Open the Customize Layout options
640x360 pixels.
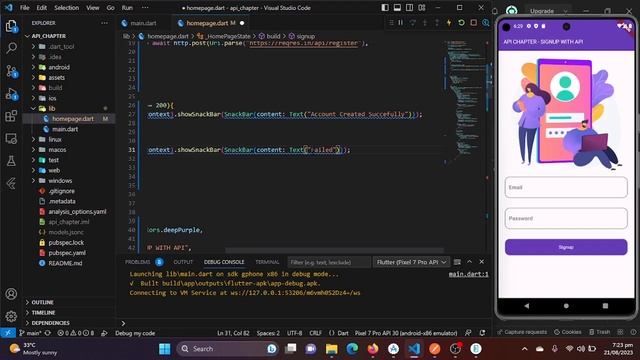[422, 7]
